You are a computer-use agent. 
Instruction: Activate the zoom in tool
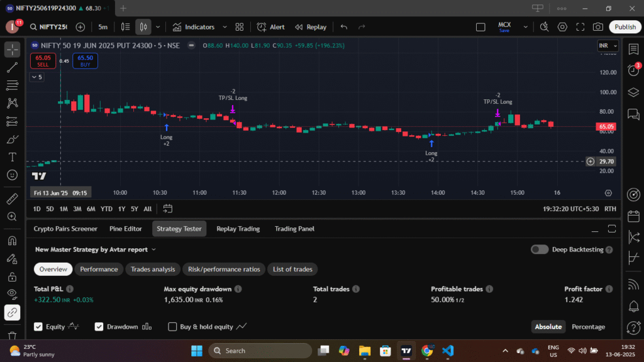(13, 217)
